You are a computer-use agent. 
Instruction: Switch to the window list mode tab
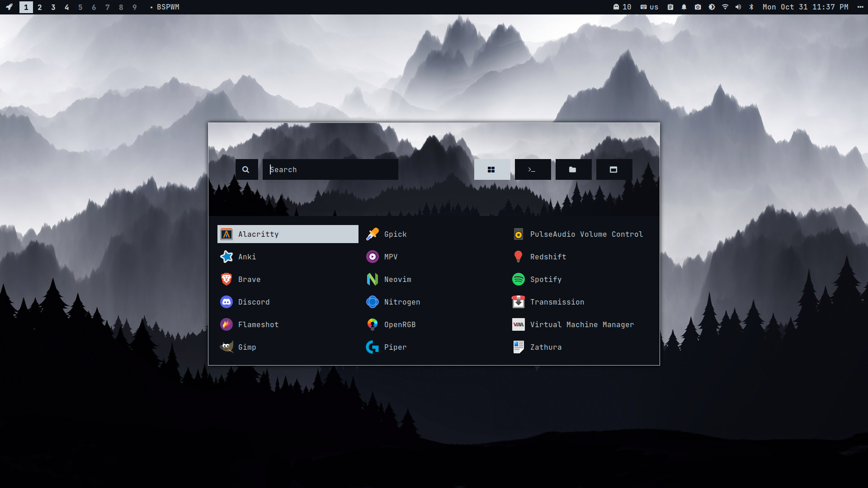(x=613, y=169)
